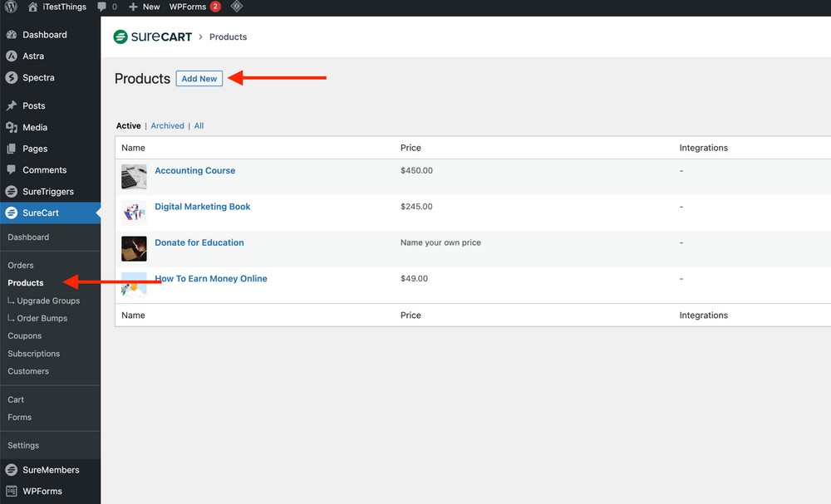The height and width of the screenshot is (504, 831).
Task: Click the Digital Marketing Book thumbnail
Action: [x=134, y=213]
